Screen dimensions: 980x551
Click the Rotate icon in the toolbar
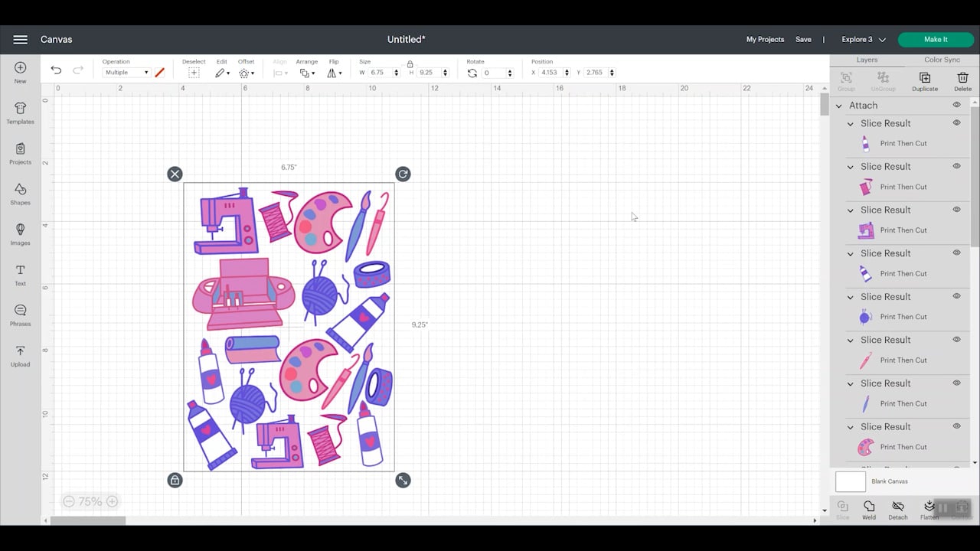pos(472,73)
